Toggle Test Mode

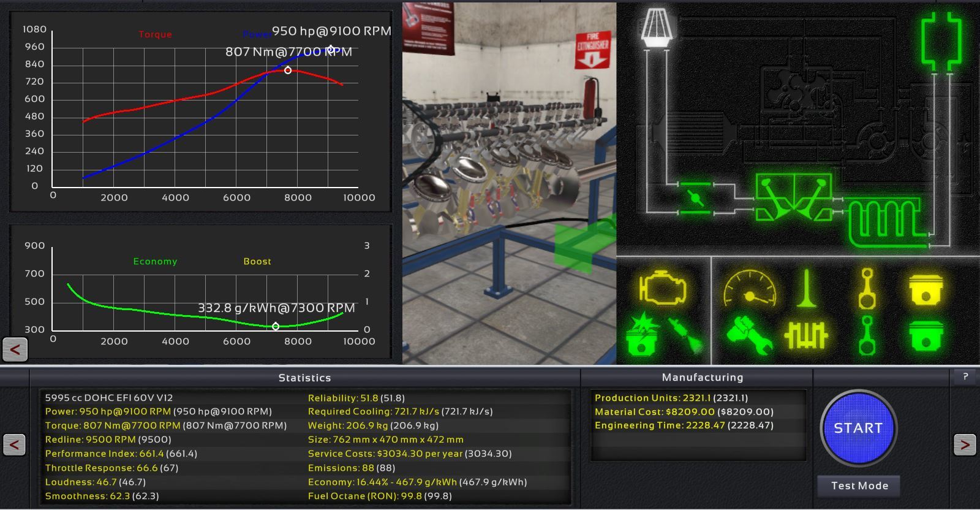click(859, 485)
